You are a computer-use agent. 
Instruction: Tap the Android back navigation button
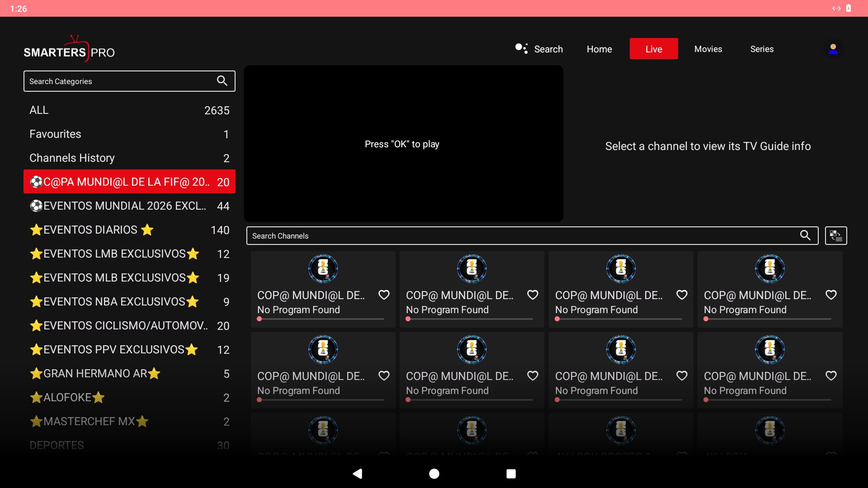point(358,473)
